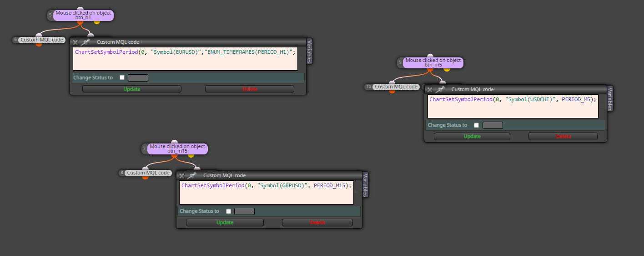Click the EURUSD dialog title Custom MQL code
Screen dimensions: 644x256
pos(118,42)
